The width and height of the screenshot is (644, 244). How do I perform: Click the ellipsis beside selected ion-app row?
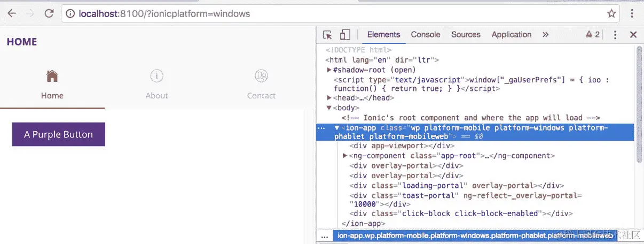pyautogui.click(x=321, y=128)
